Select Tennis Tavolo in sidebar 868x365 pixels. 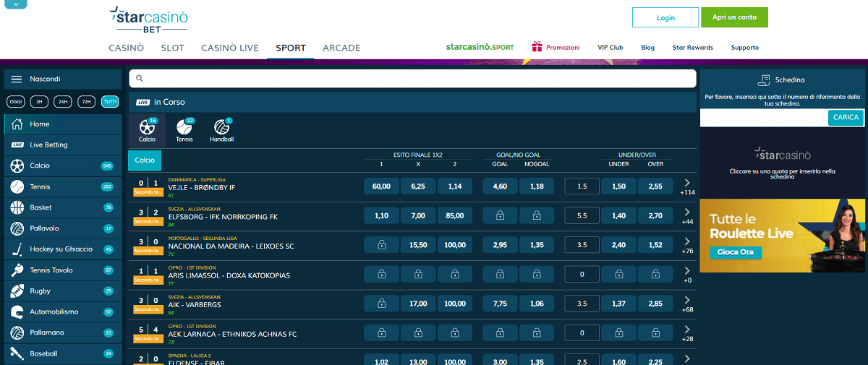(x=63, y=270)
